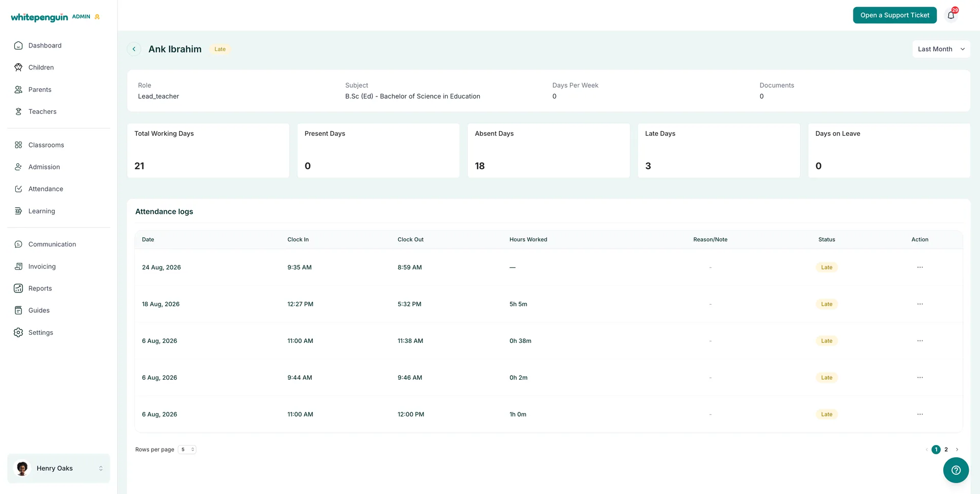980x494 pixels.
Task: Click Henry Oaks profile avatar
Action: pos(22,468)
